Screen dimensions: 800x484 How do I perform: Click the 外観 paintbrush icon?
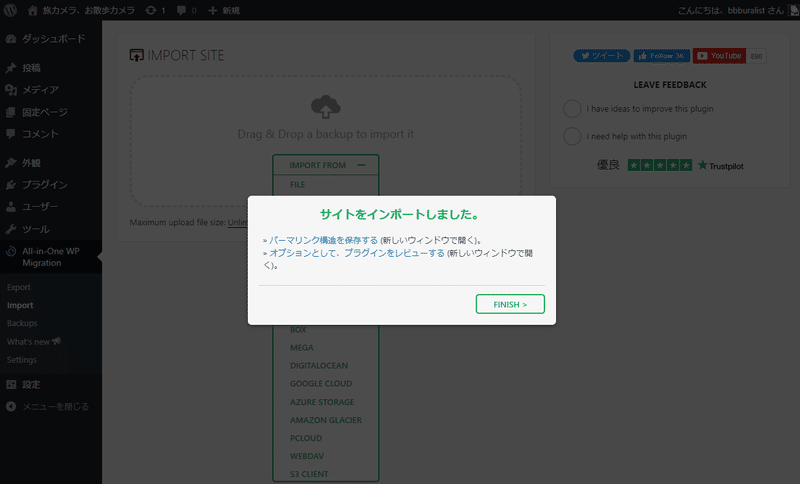click(11, 163)
